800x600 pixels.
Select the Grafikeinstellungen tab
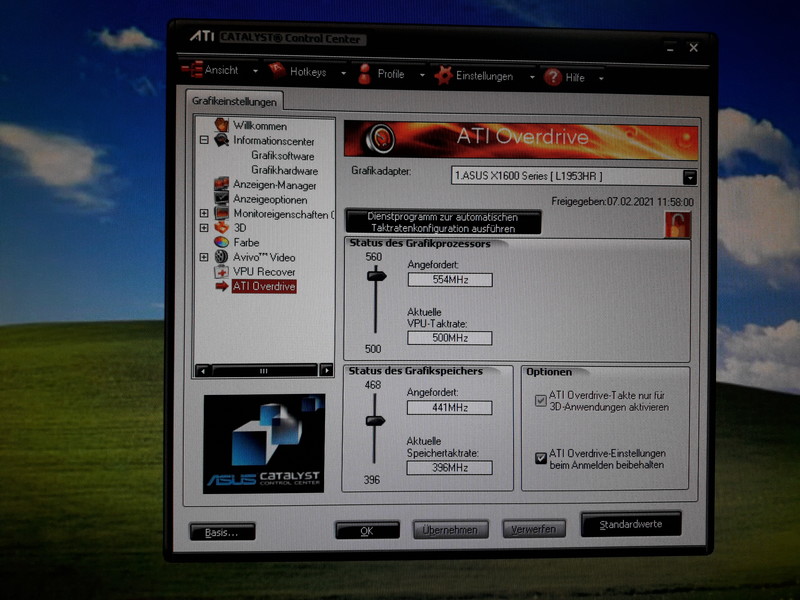pyautogui.click(x=234, y=101)
